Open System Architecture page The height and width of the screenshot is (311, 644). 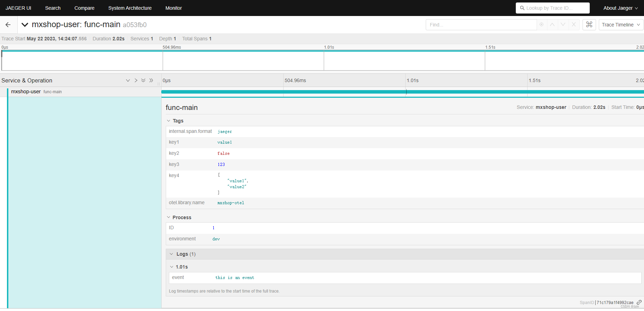point(130,8)
